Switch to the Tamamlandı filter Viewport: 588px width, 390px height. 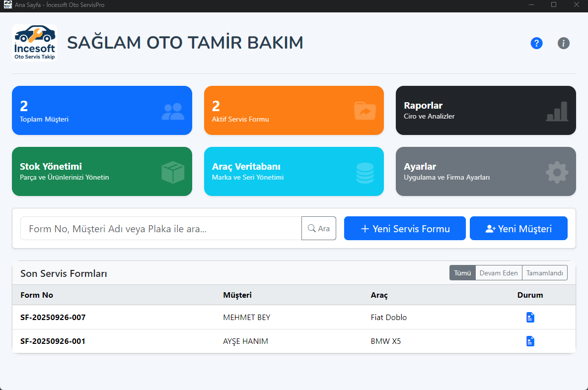pos(545,272)
